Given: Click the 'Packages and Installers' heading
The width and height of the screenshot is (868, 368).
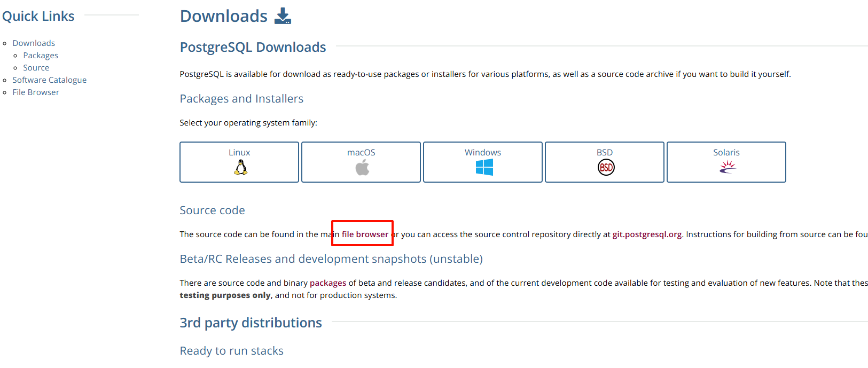Looking at the screenshot, I should coord(241,98).
